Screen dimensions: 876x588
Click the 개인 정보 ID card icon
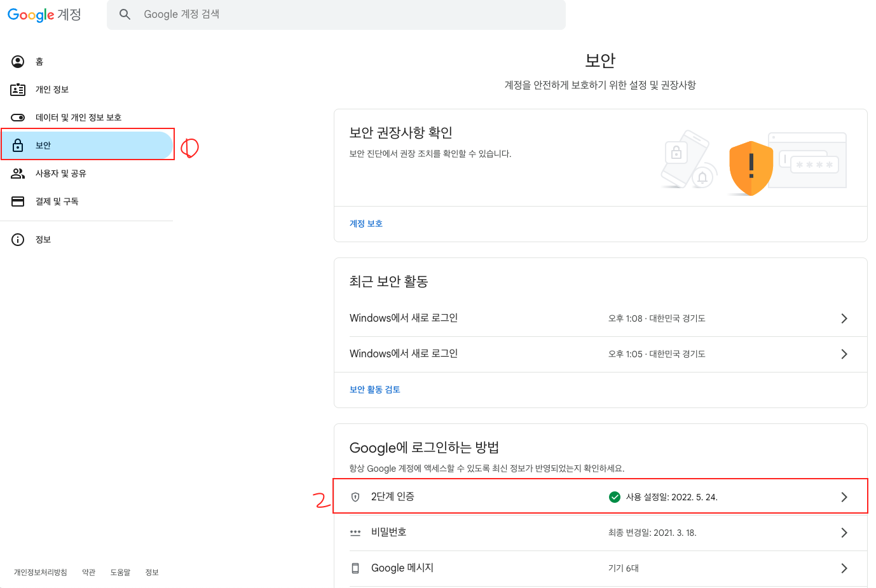click(x=18, y=90)
